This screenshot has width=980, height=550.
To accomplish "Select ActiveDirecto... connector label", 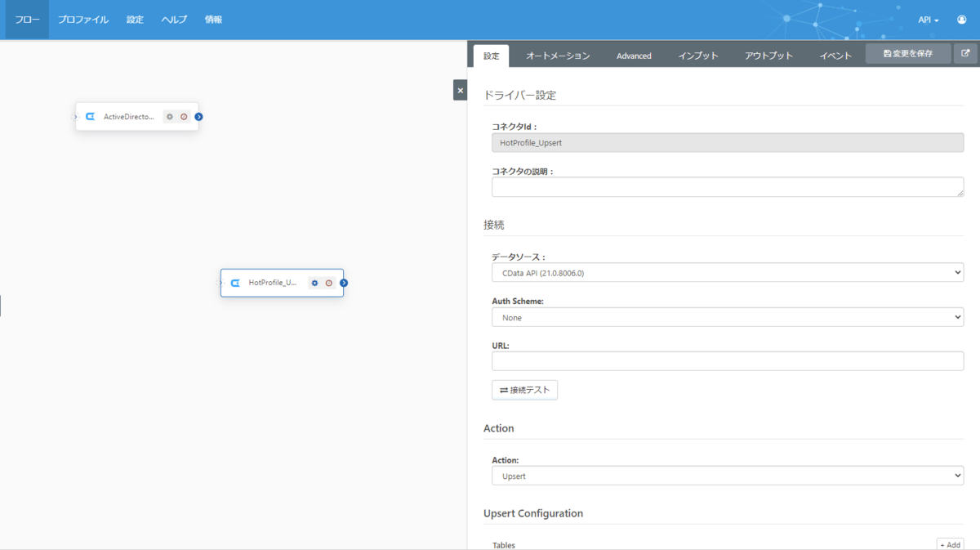I will [x=128, y=117].
